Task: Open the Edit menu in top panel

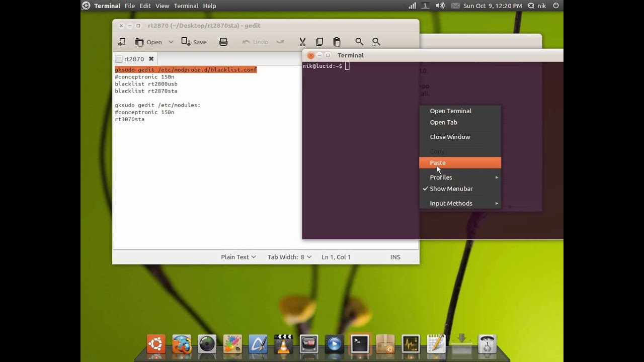Action: 145,6
